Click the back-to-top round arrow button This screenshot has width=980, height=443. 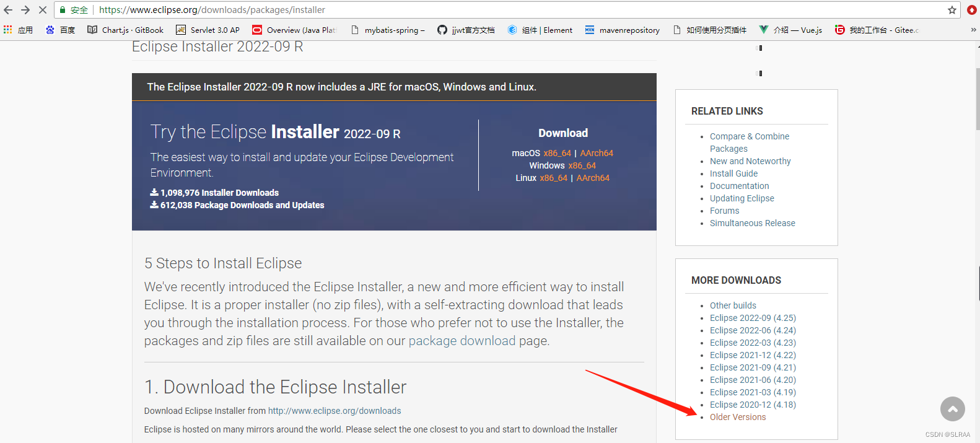pos(953,409)
